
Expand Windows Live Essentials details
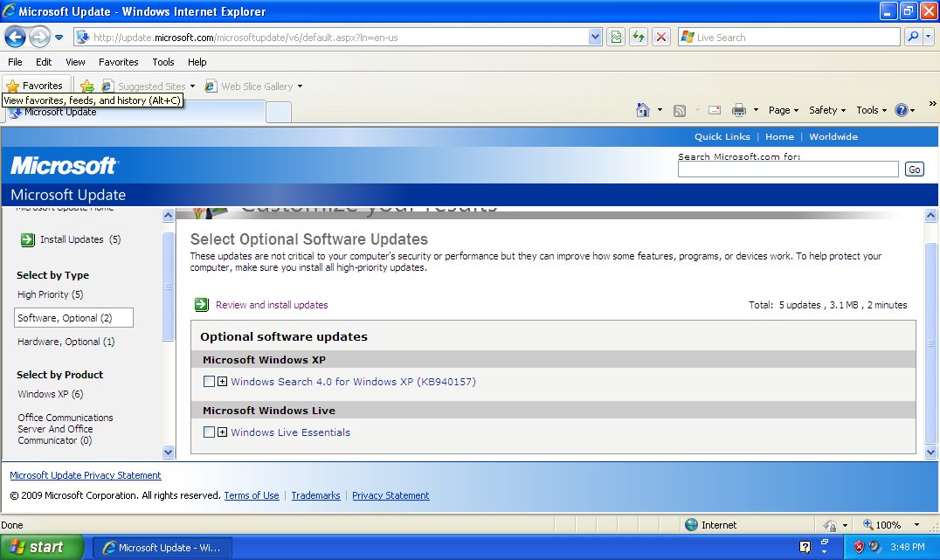tap(223, 432)
